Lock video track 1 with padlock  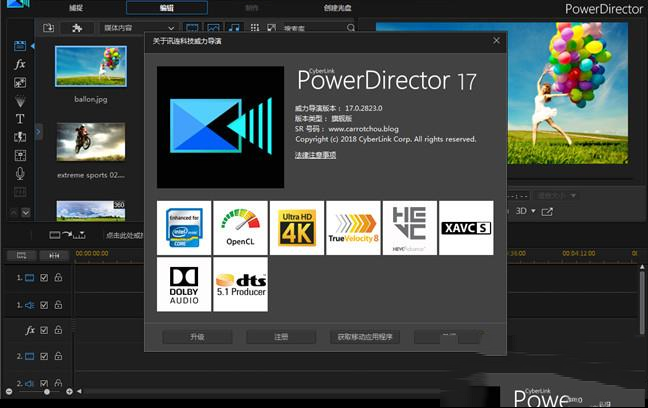tap(58, 277)
